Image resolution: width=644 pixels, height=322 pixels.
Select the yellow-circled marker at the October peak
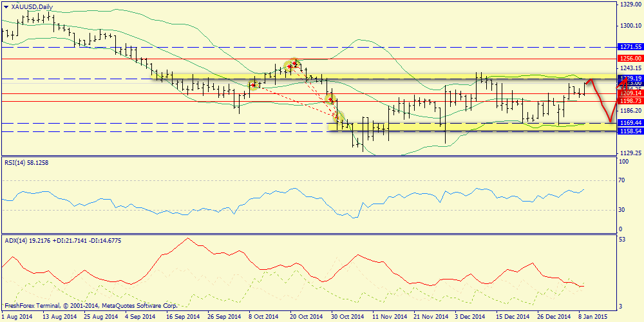(294, 64)
